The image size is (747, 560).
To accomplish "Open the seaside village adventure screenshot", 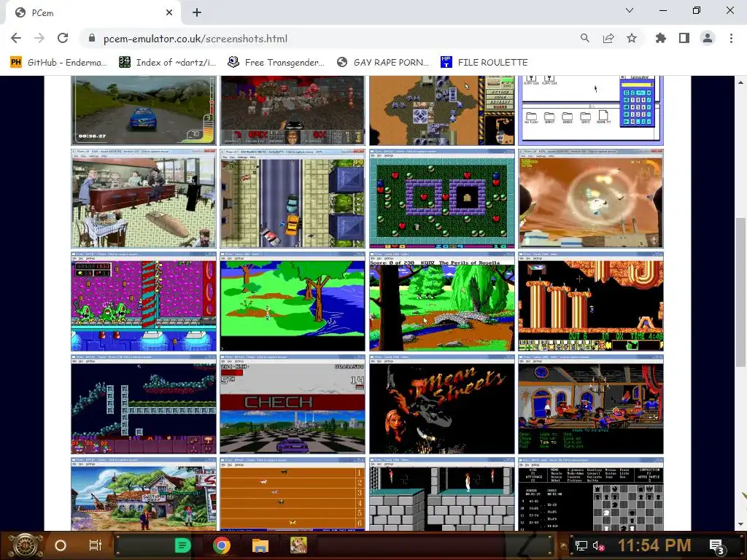I will pyautogui.click(x=144, y=494).
